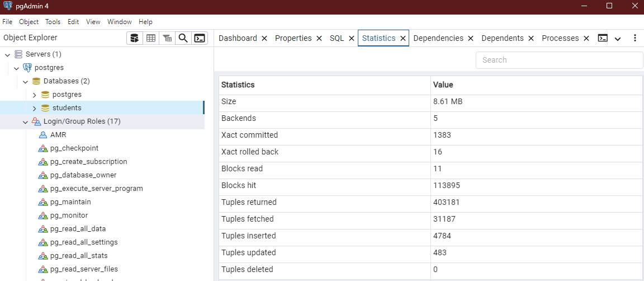Click the students database icon

coord(45,108)
